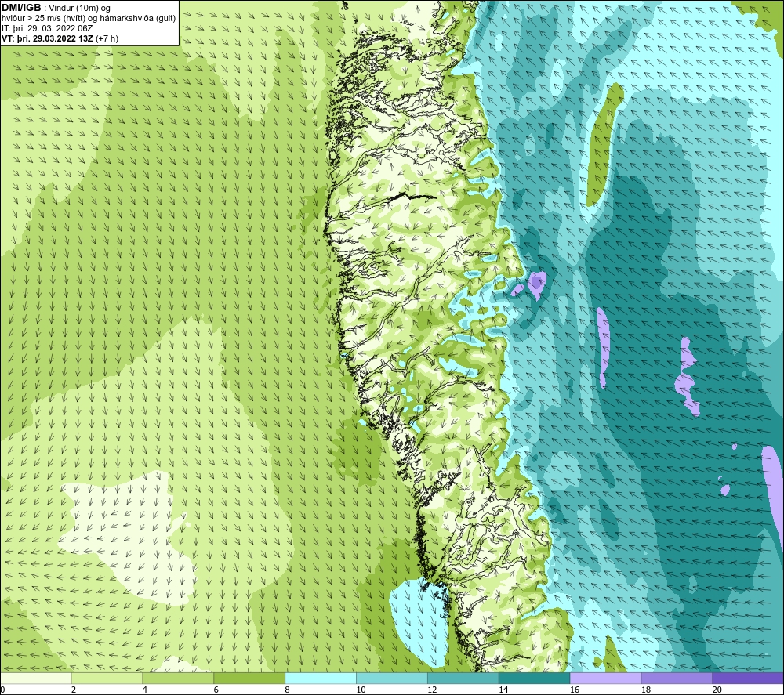The image size is (784, 695).
Task: Select the darkest green 6–8 m/s legend swatch
Action: (249, 678)
